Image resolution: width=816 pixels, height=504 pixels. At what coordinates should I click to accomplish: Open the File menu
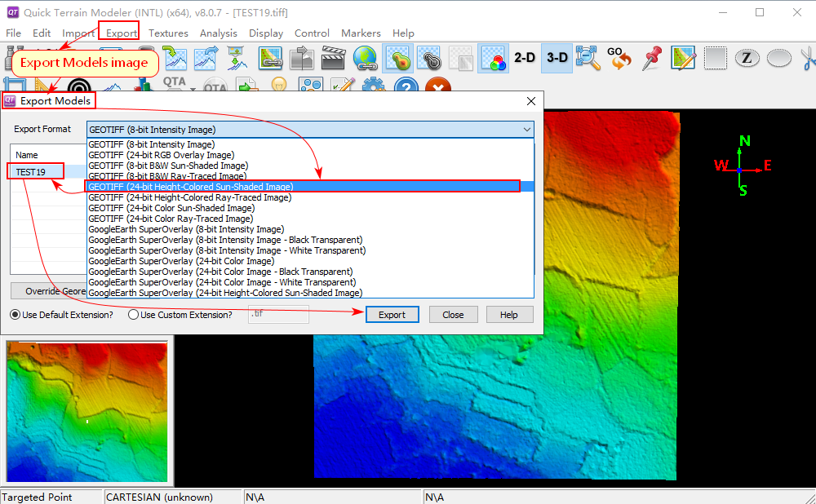point(14,33)
